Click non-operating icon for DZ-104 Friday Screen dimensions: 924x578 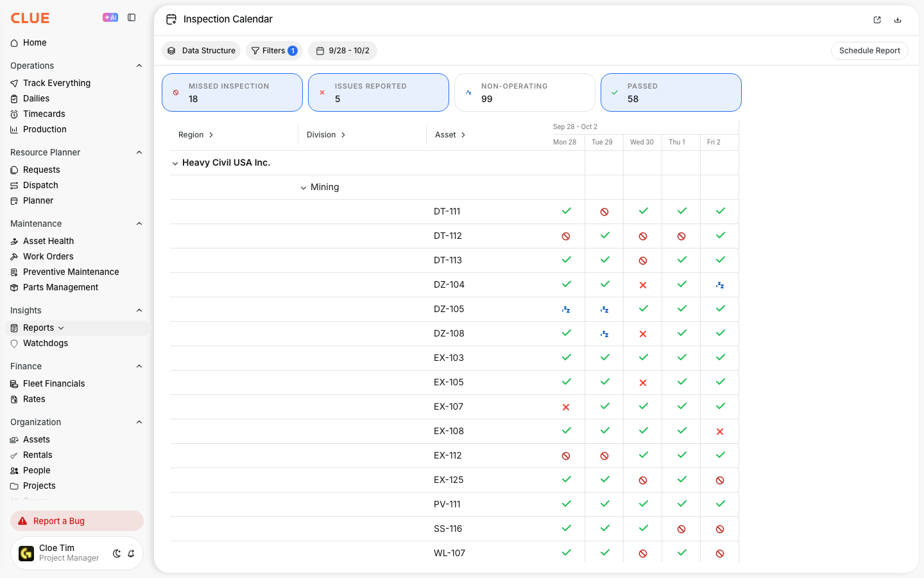coord(720,285)
